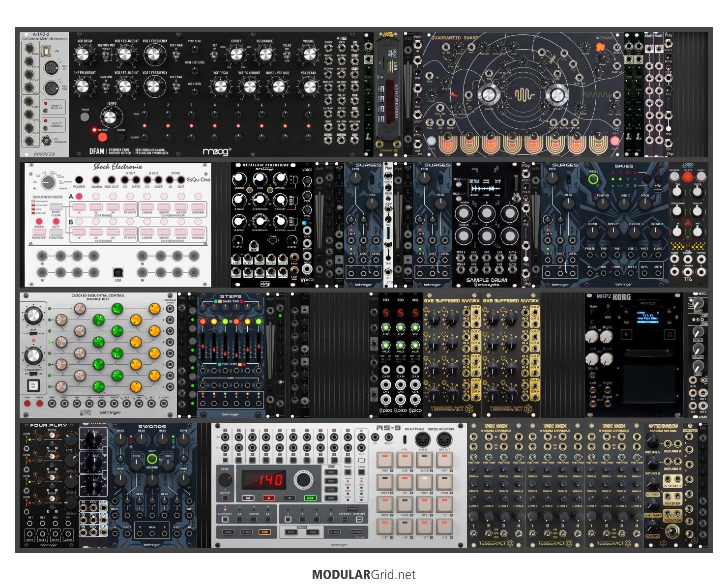This screenshot has width=728, height=585.
Task: Click the SAVE button in the RS-9 edit section
Action: (x=331, y=472)
